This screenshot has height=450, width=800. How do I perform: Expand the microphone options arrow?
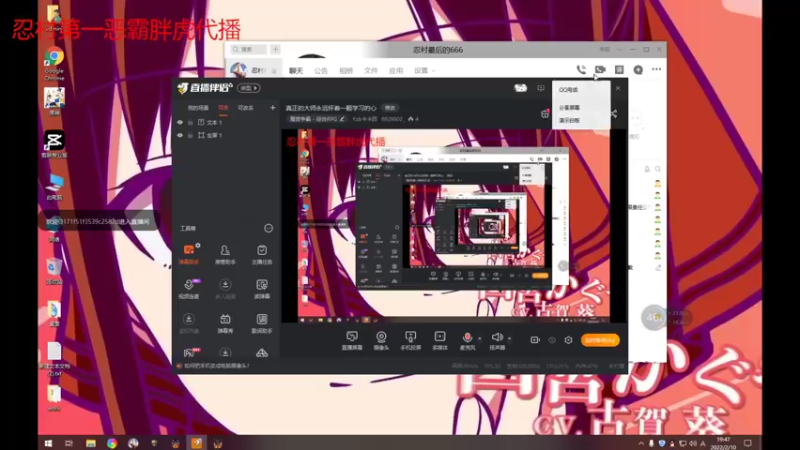480,338
